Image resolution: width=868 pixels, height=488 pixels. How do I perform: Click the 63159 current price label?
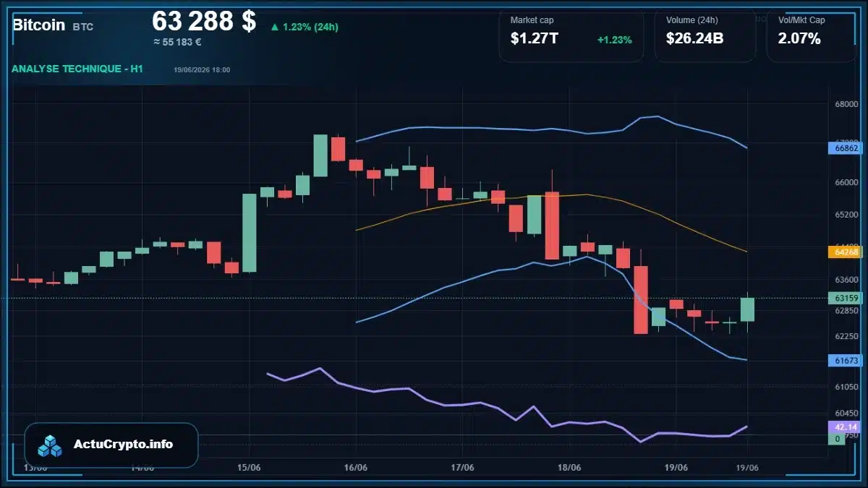click(x=846, y=298)
